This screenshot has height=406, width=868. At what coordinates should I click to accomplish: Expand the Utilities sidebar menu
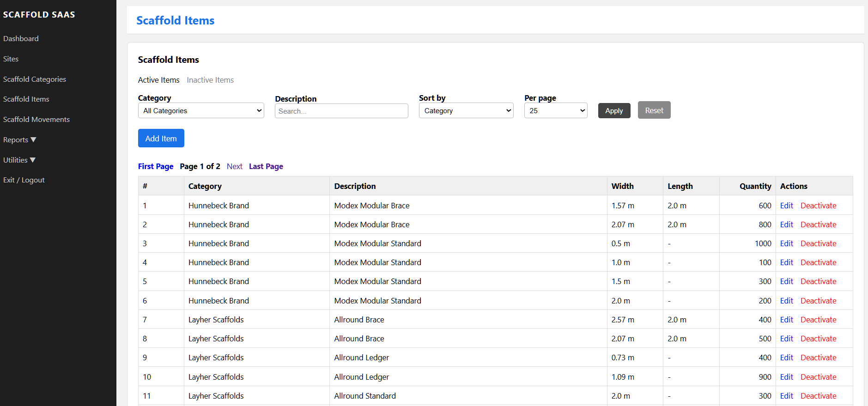click(x=19, y=160)
